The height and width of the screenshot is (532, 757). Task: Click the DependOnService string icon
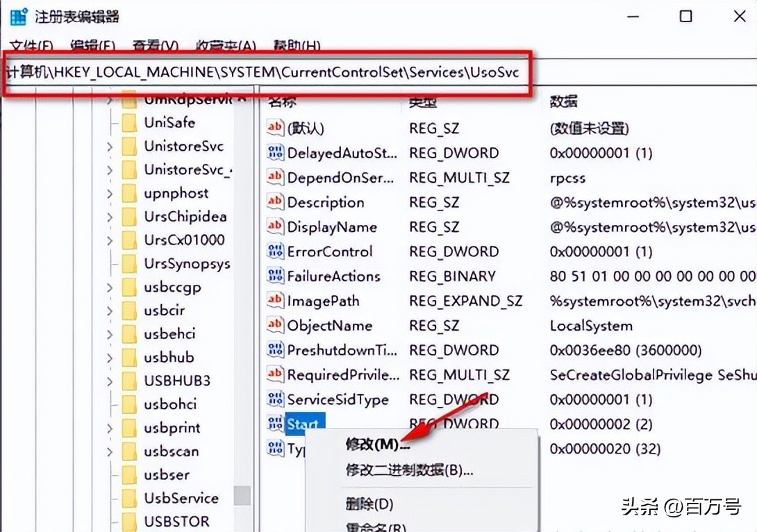275,176
